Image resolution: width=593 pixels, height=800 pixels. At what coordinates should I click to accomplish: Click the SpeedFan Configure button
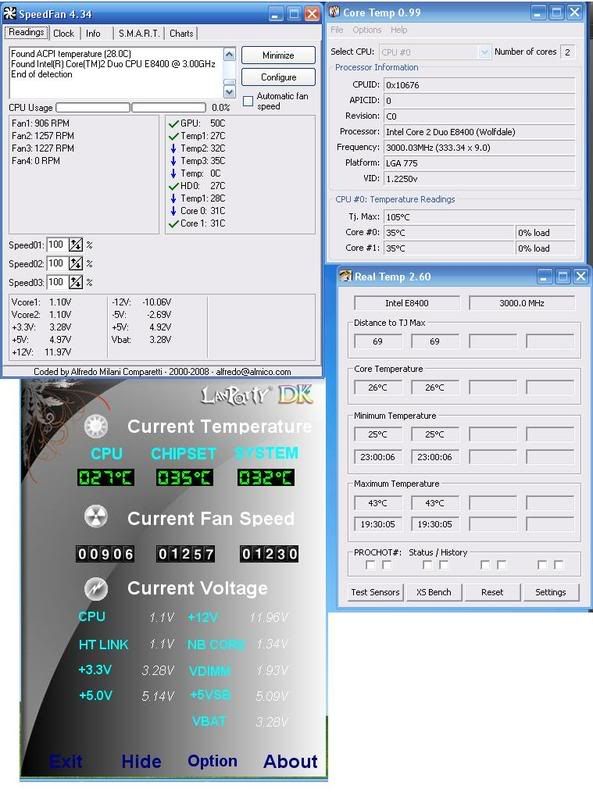(x=278, y=77)
